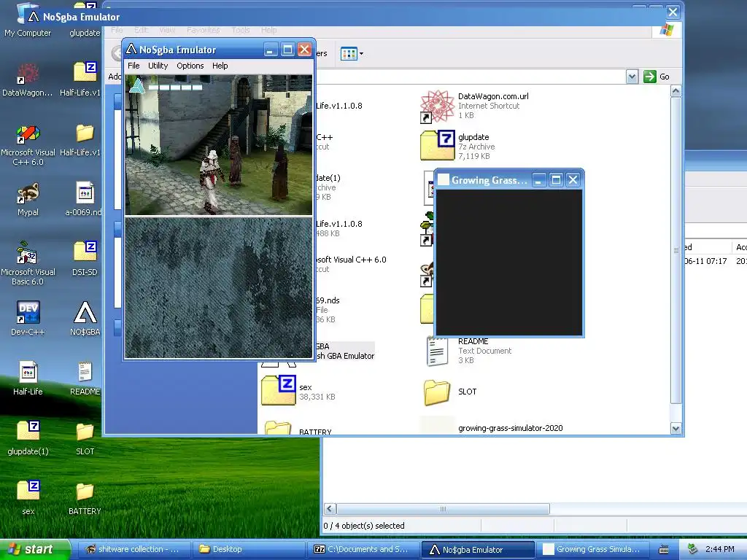Switch to Growing Grass Simula... taskbar button
The height and width of the screenshot is (560, 747).
pos(592,549)
